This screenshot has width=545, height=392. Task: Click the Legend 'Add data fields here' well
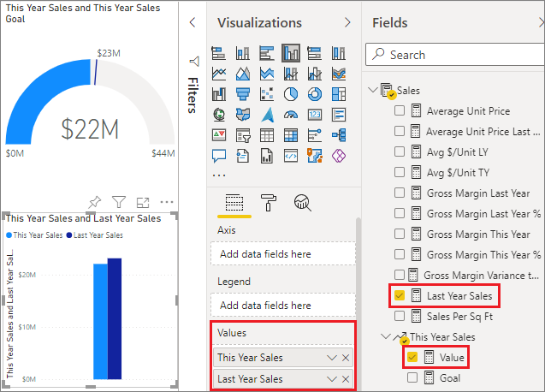click(283, 306)
